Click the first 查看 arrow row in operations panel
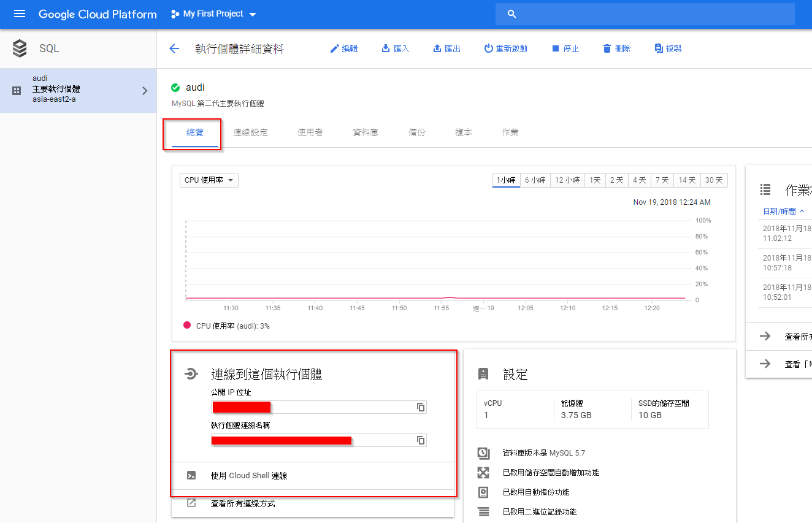Screen dimensions: 812x523 click(x=779, y=336)
